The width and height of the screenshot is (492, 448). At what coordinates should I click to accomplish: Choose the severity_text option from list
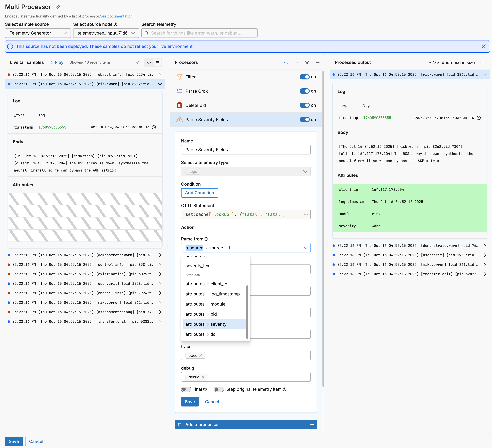pyautogui.click(x=198, y=266)
